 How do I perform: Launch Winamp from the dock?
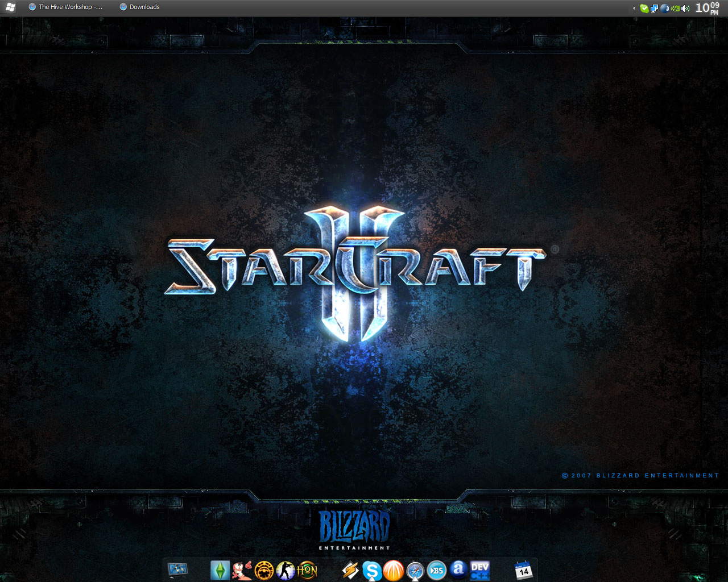coord(350,570)
